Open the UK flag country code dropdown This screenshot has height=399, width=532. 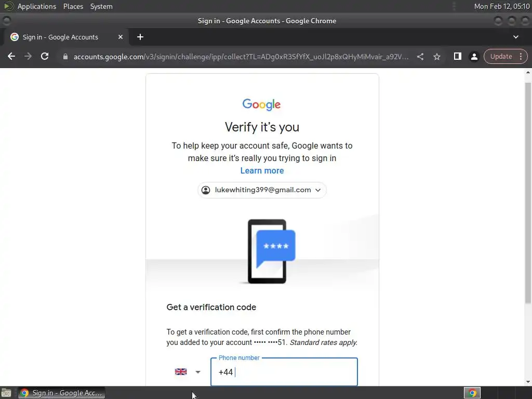tap(188, 372)
